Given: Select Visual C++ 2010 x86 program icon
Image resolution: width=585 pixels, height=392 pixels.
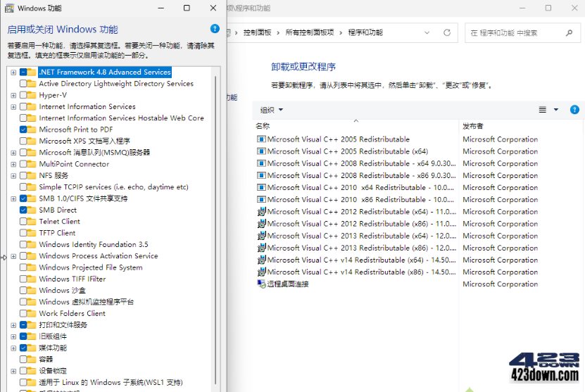Looking at the screenshot, I should [x=261, y=199].
